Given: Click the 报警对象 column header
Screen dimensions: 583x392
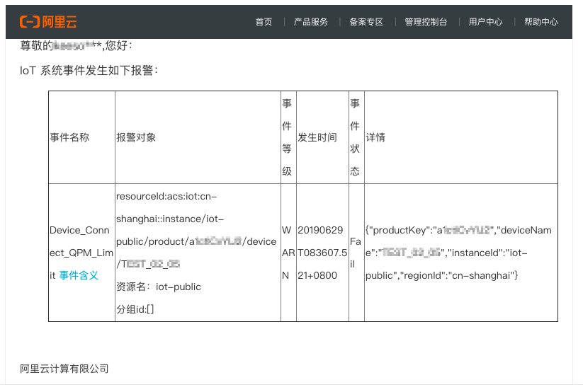Looking at the screenshot, I should [x=198, y=137].
